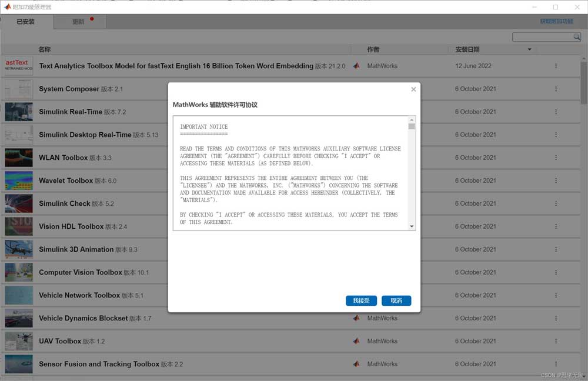Open options menu for Sensor Fusion Toolbox

(556, 364)
